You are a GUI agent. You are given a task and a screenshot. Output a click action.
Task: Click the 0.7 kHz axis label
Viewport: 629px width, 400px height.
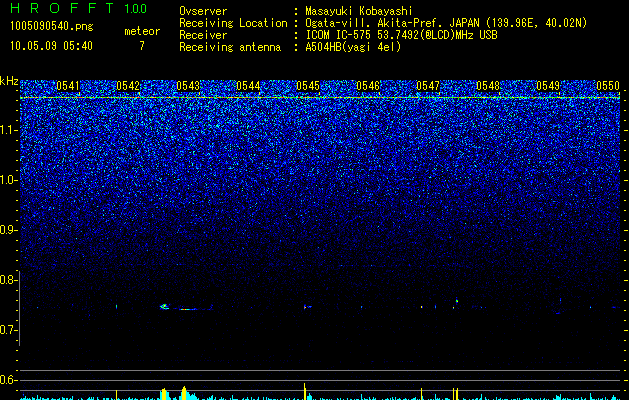(8, 330)
